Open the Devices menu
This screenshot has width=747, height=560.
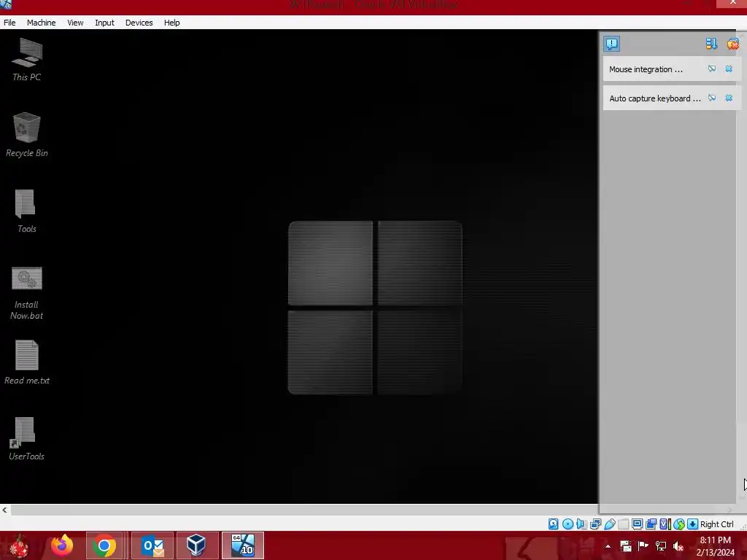(139, 23)
